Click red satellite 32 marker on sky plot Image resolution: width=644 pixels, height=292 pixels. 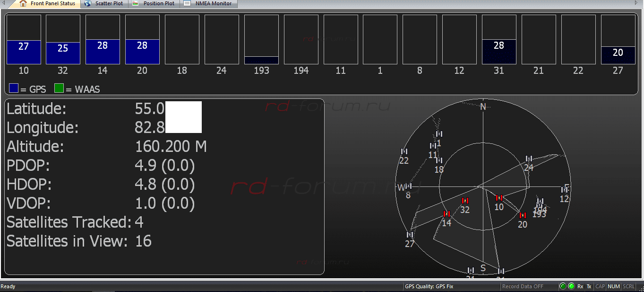click(x=465, y=201)
